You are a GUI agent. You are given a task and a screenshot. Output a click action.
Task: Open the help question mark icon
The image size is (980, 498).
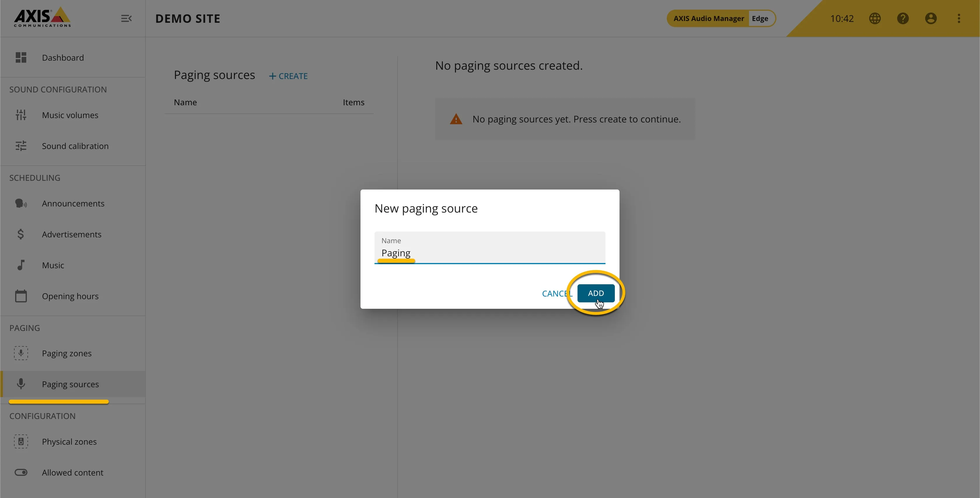coord(903,18)
